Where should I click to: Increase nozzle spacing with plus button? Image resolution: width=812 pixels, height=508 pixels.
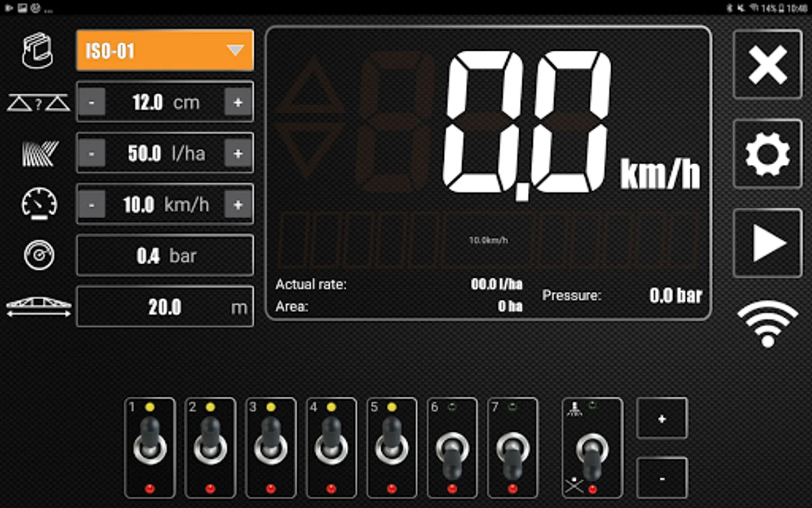[238, 102]
